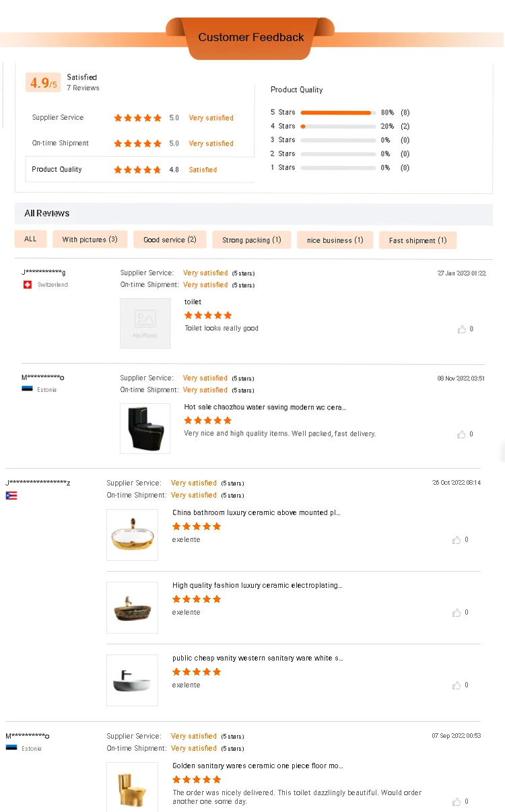Viewport: 505px width, 812px height.
Task: Click thumbs-up on electroplating basin review
Action: click(x=457, y=613)
